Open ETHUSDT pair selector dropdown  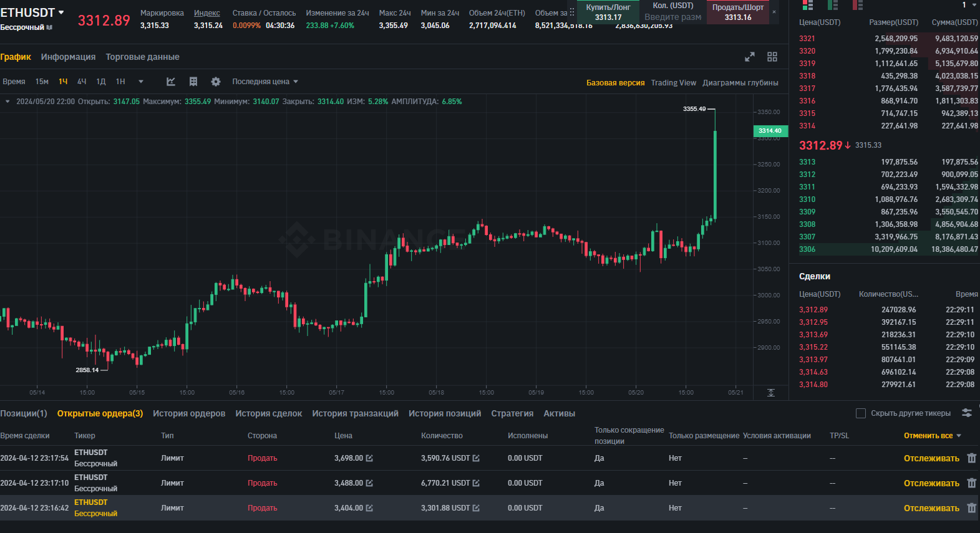point(61,12)
